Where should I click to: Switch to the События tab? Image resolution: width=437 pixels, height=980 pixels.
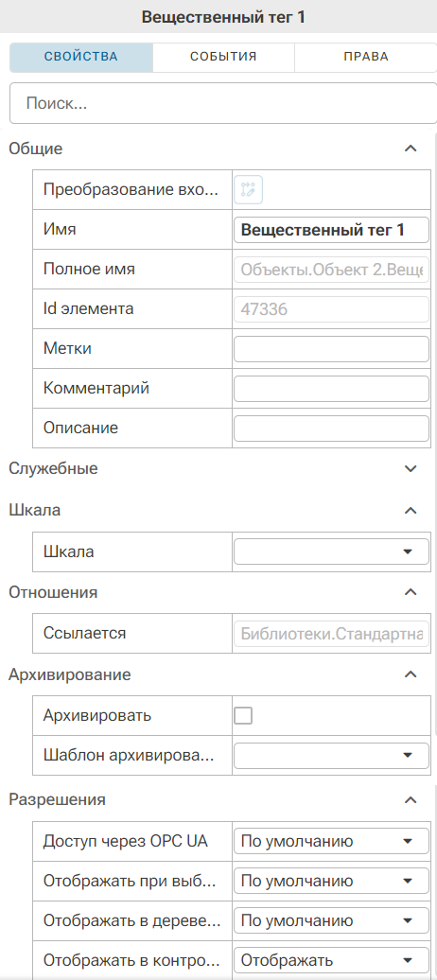point(224,57)
